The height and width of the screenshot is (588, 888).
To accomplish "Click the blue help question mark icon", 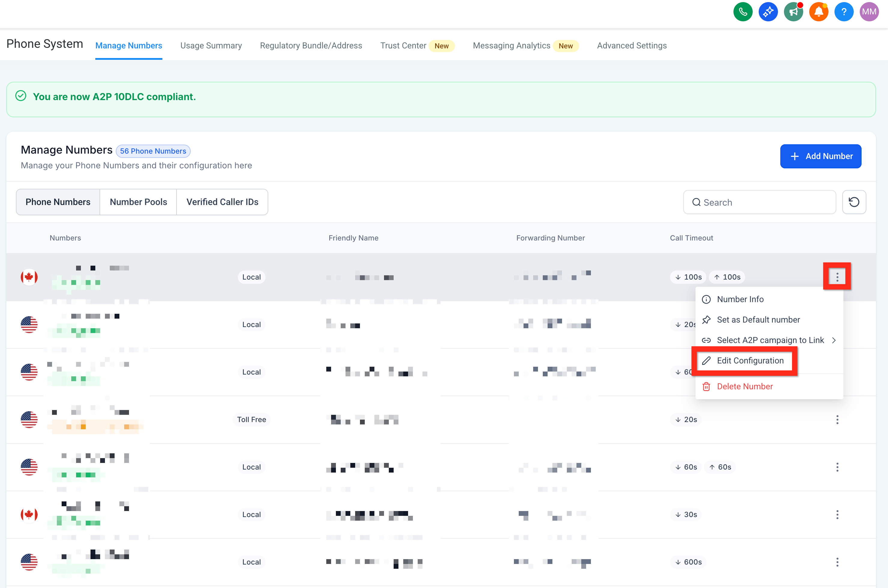I will [x=844, y=12].
